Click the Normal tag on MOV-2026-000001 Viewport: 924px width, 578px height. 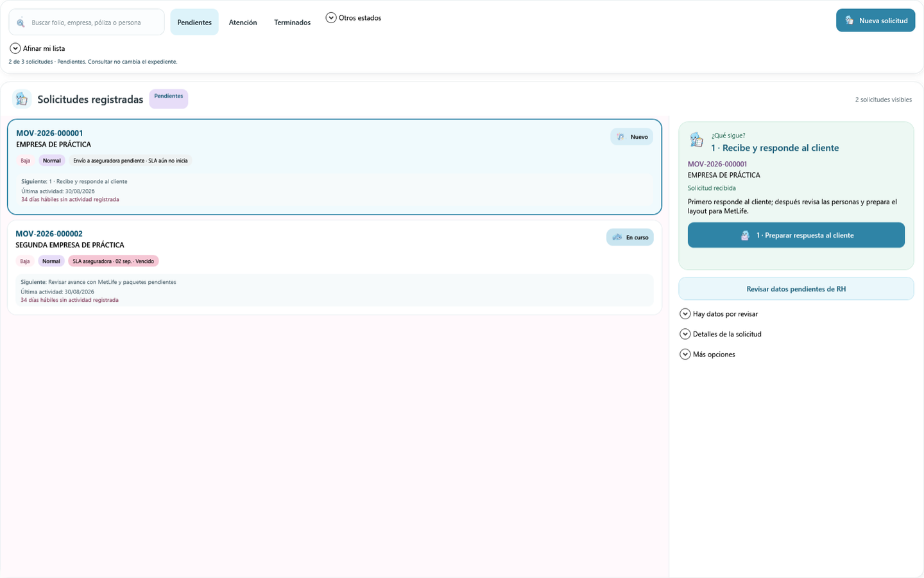pyautogui.click(x=52, y=161)
